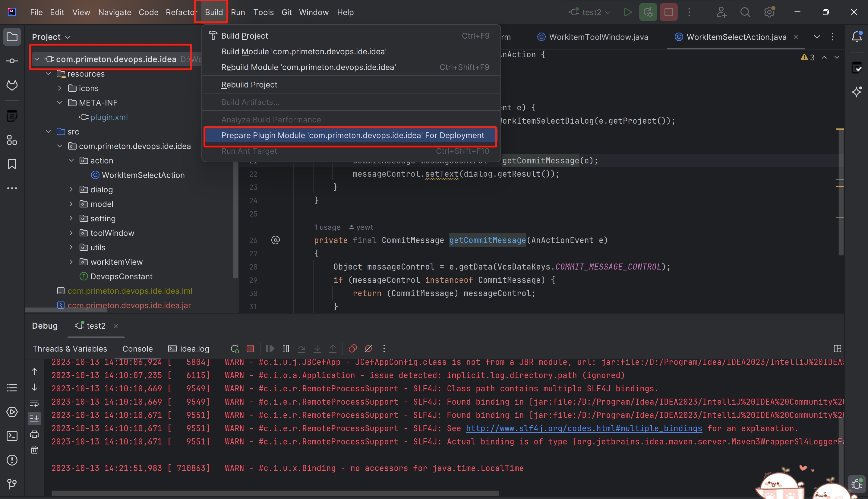The image size is (868, 499).
Task: Open the Build menu
Action: 213,12
